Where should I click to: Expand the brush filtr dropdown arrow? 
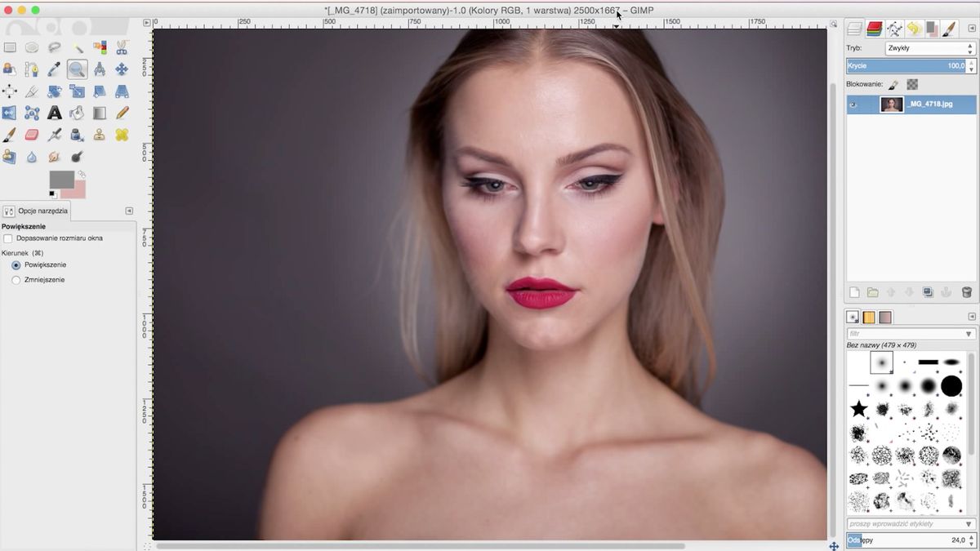(969, 334)
